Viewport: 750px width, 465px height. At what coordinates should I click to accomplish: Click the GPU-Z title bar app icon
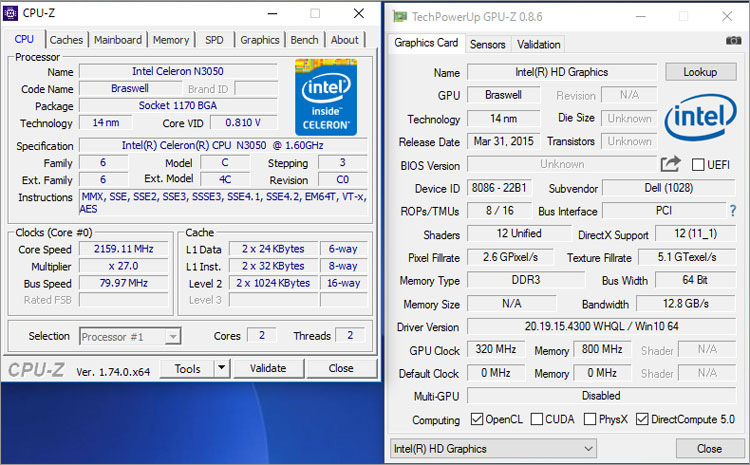click(400, 17)
